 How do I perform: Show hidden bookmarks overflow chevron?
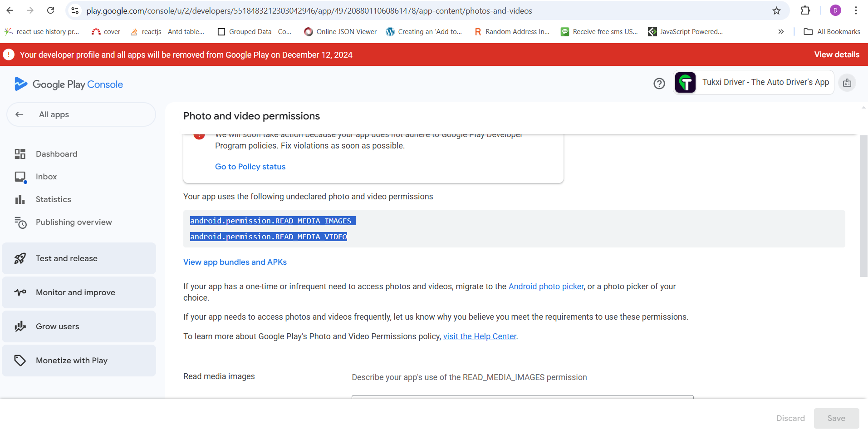pos(781,32)
